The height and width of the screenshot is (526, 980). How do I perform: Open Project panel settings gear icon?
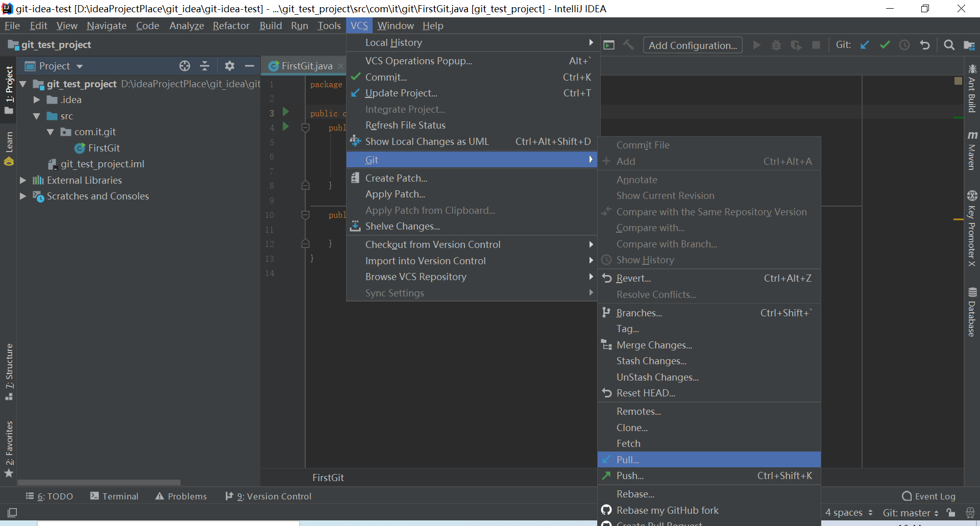pos(230,66)
